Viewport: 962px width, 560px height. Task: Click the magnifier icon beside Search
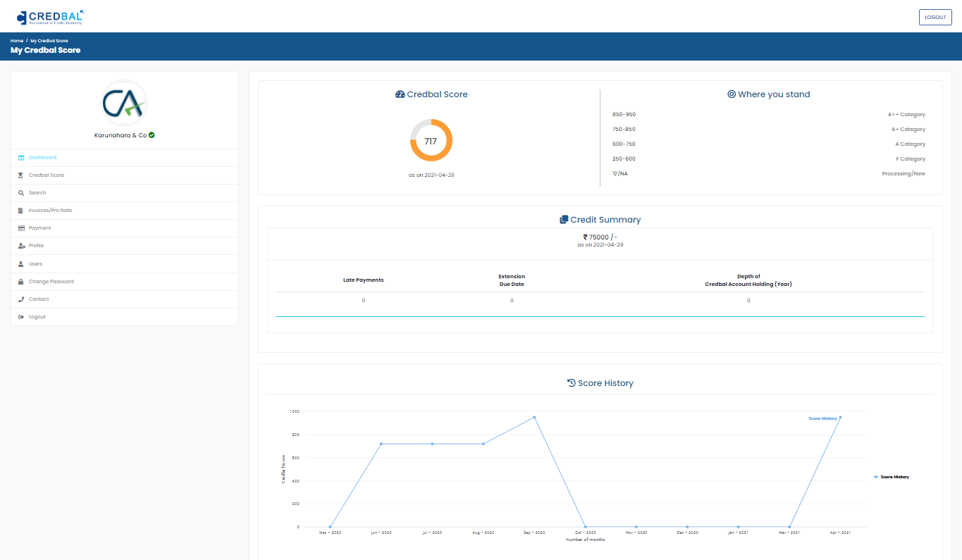[x=21, y=193]
